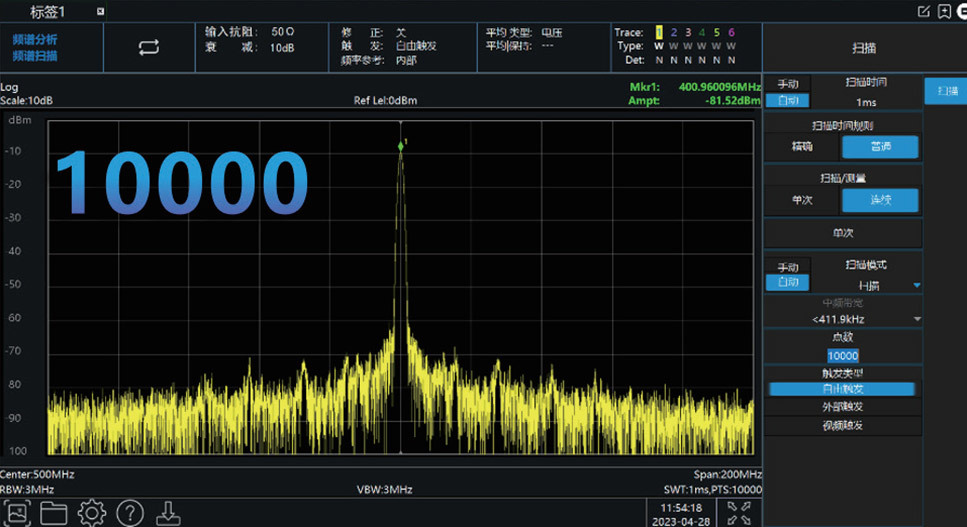
Task: Open the 频谱扫描 mode label
Action: tap(35, 56)
